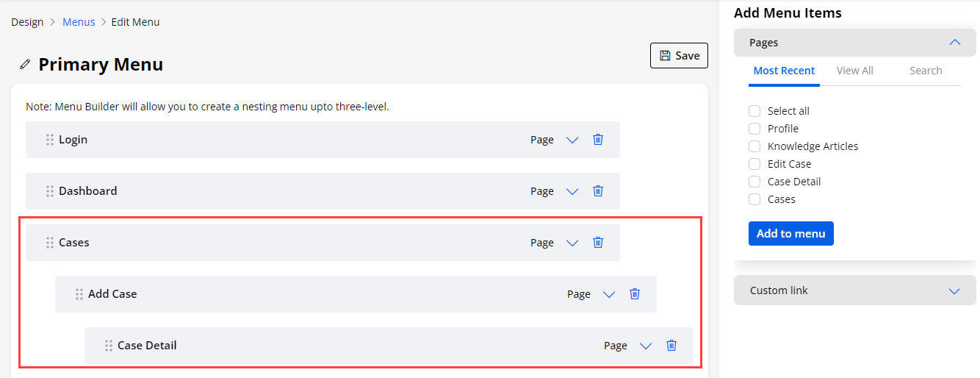Open the Search tab
This screenshot has height=378, width=980.
pos(926,71)
